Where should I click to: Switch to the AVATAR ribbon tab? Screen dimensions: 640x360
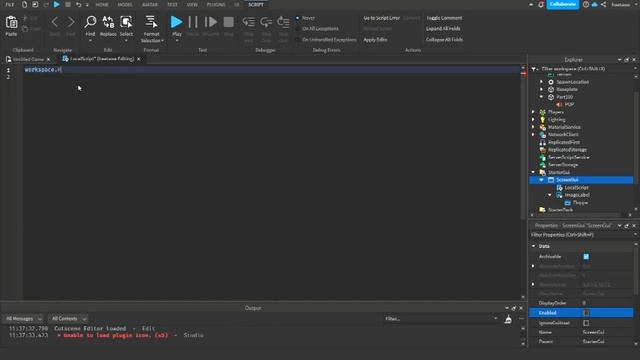pos(150,4)
